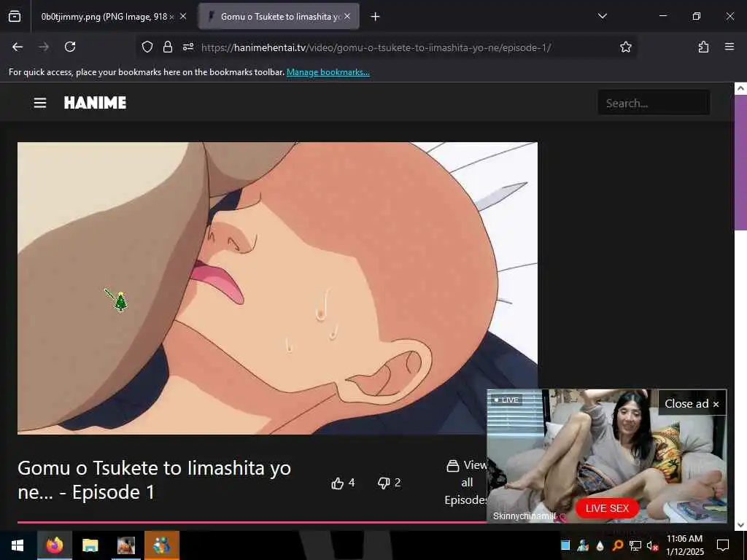This screenshot has height=560, width=747.
Task: Open the site hamburger menu
Action: click(40, 103)
